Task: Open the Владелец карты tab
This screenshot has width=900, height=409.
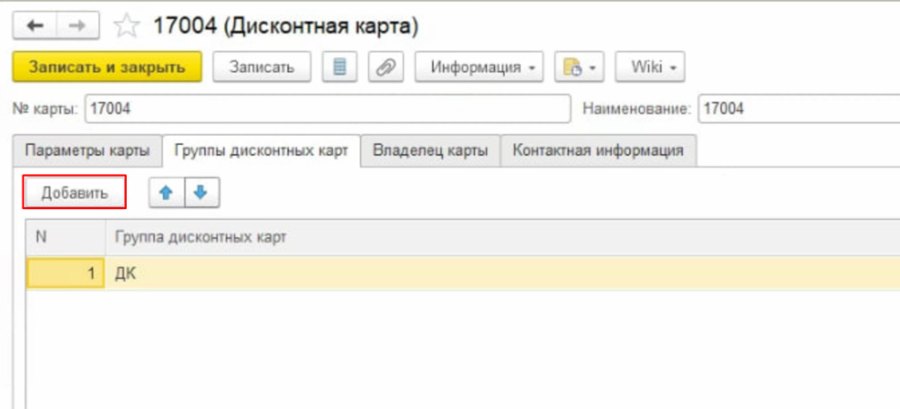Action: click(x=430, y=151)
